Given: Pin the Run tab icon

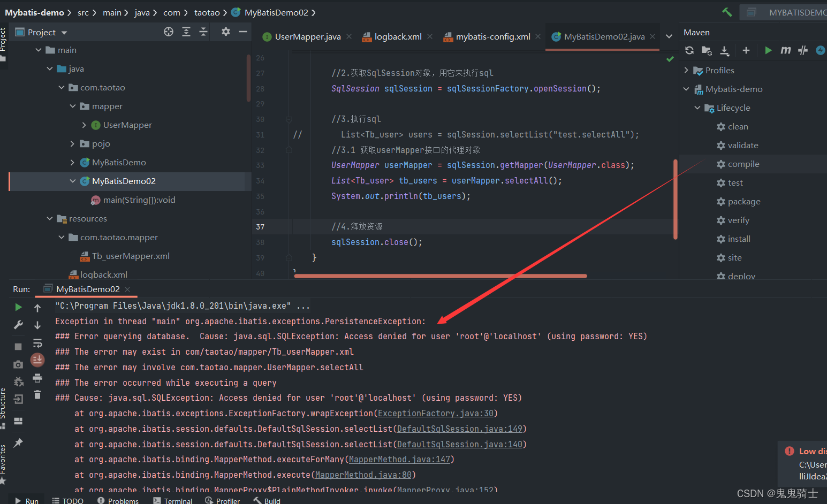Looking at the screenshot, I should (x=18, y=442).
